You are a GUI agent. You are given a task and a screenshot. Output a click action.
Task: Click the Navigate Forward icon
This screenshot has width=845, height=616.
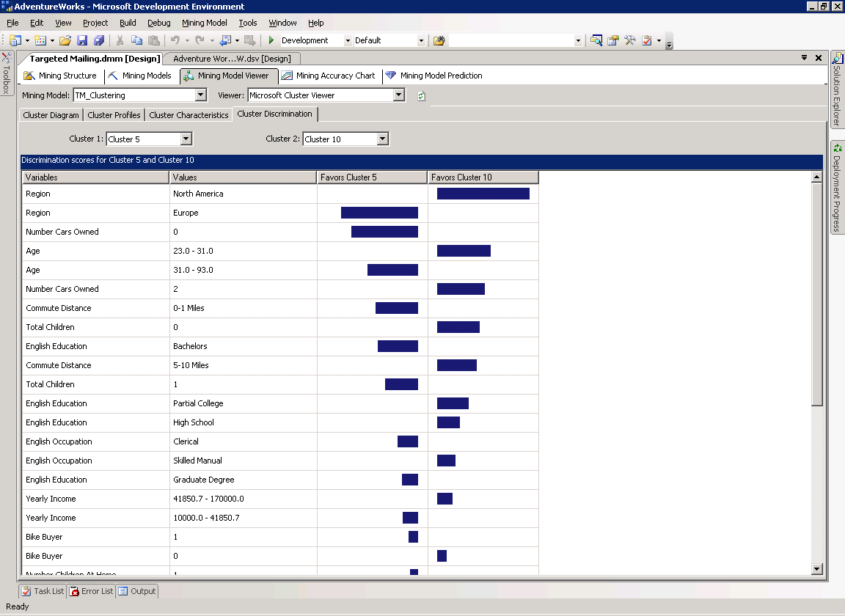[x=249, y=40]
